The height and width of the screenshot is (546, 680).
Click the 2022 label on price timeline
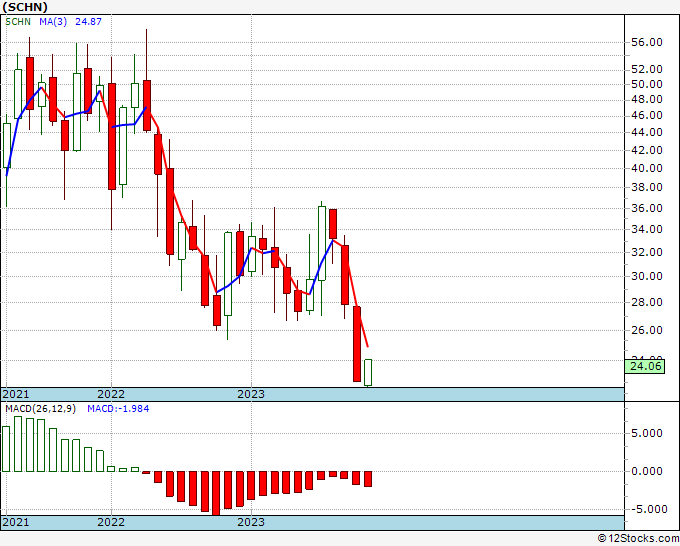[111, 394]
